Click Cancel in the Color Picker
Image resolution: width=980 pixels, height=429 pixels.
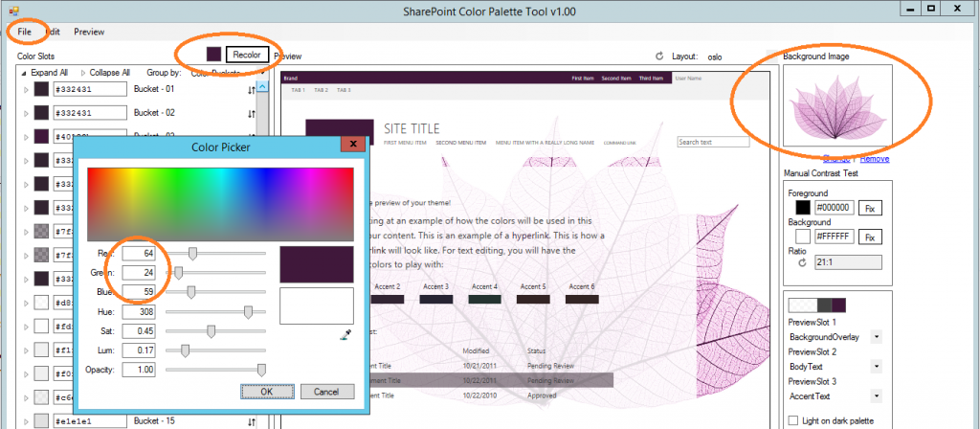pos(327,392)
